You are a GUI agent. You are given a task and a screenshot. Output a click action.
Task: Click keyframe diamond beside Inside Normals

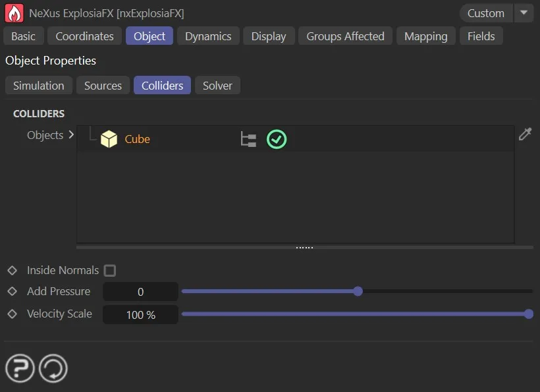12,271
